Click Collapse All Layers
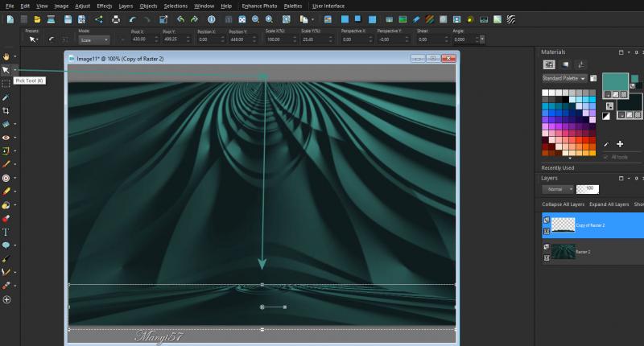 click(x=563, y=205)
